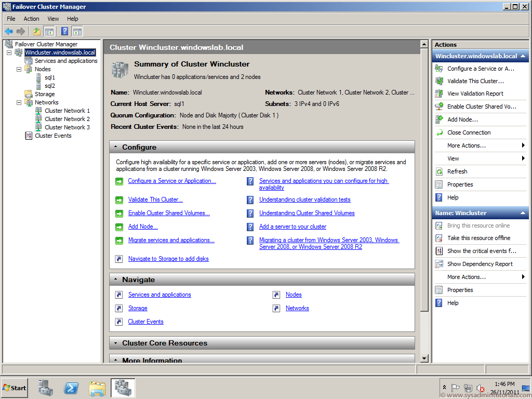Toggle the Action pane visibility toolbar icon
This screenshot has width=532, height=399.
point(77,31)
